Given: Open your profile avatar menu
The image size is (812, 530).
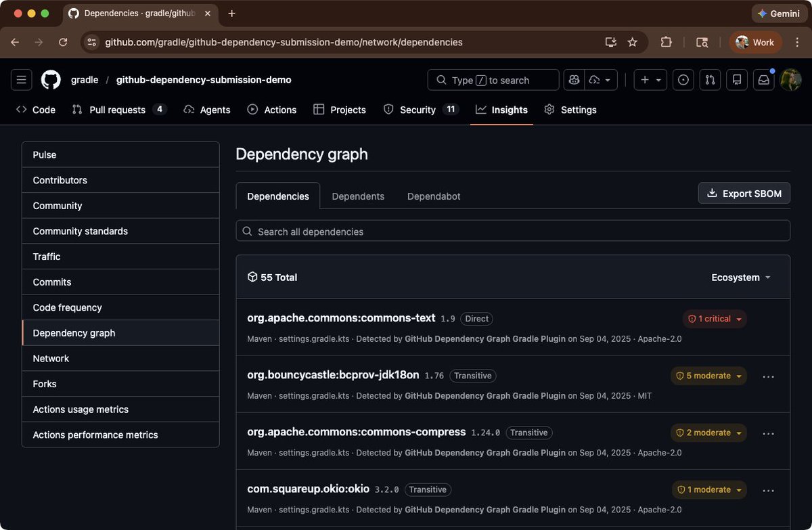Looking at the screenshot, I should 791,79.
